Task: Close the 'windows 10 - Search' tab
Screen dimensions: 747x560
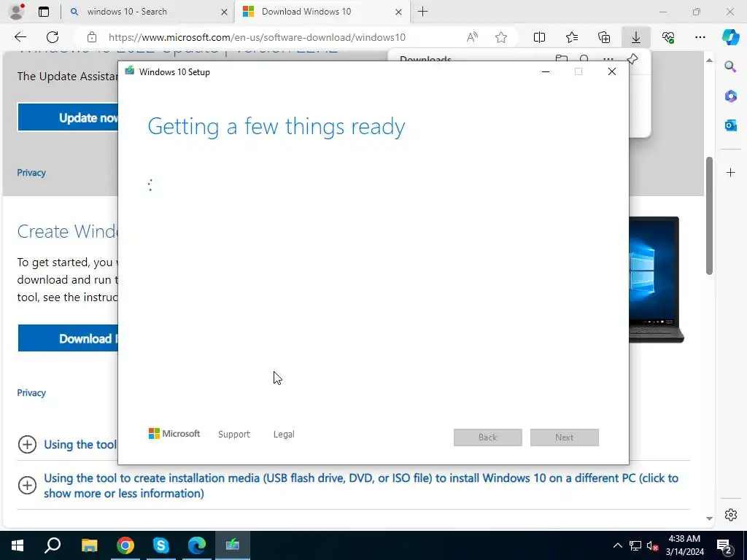Action: click(x=225, y=12)
